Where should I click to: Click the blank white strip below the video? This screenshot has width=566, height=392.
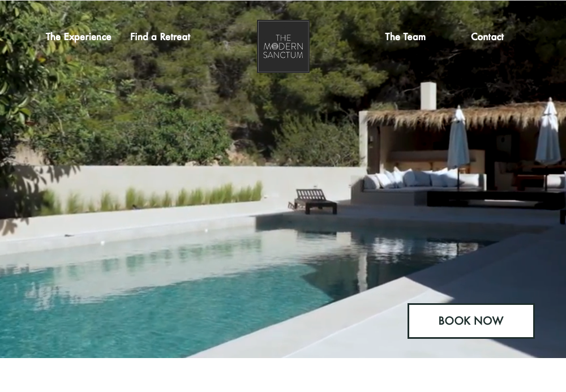tap(283, 375)
